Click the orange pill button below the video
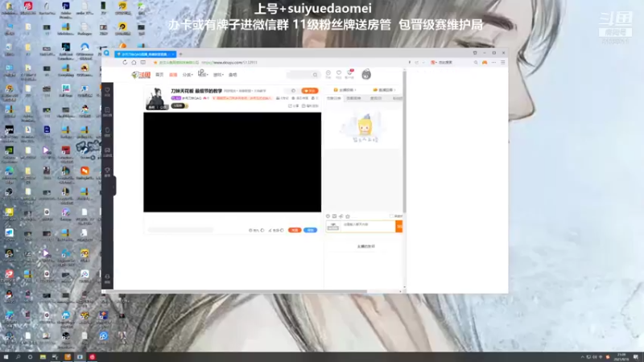Image resolution: width=644 pixels, height=362 pixels. [x=295, y=230]
